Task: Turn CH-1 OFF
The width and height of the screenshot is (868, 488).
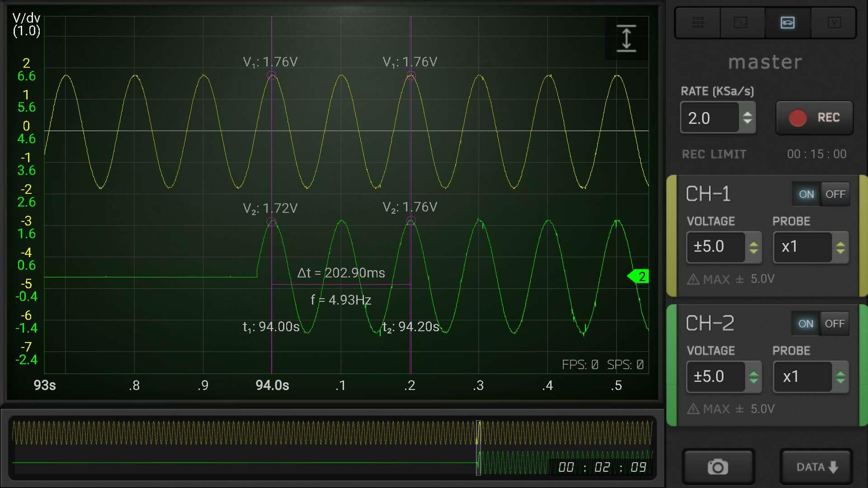Action: (835, 194)
